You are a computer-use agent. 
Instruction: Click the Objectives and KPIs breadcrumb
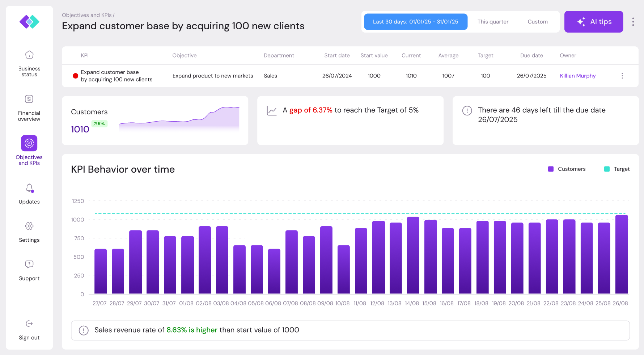tap(87, 15)
